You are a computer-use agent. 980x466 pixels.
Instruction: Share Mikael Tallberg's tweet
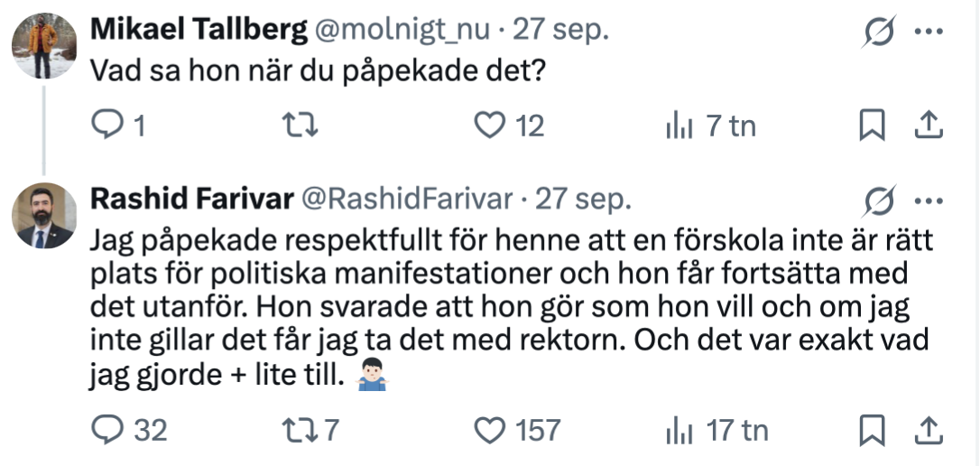coord(929,126)
